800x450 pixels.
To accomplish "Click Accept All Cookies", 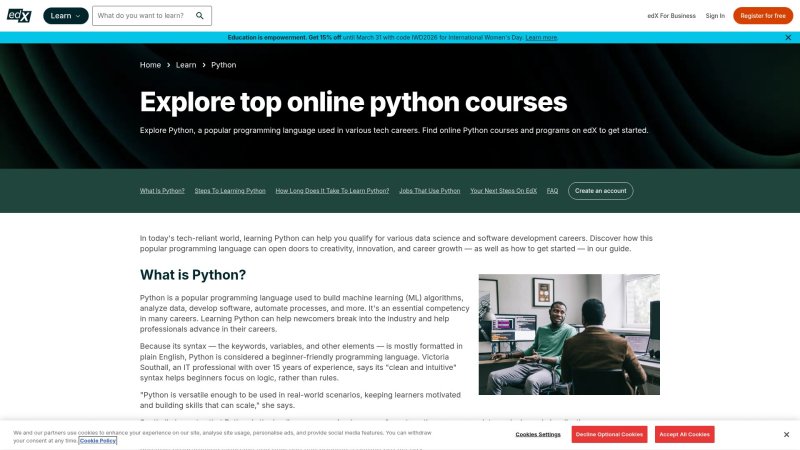I will [x=684, y=434].
